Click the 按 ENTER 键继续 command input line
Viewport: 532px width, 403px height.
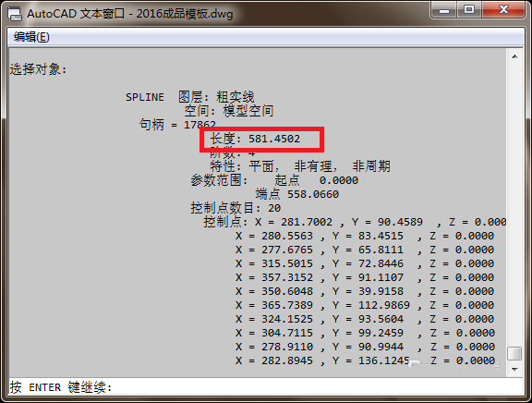[266, 387]
